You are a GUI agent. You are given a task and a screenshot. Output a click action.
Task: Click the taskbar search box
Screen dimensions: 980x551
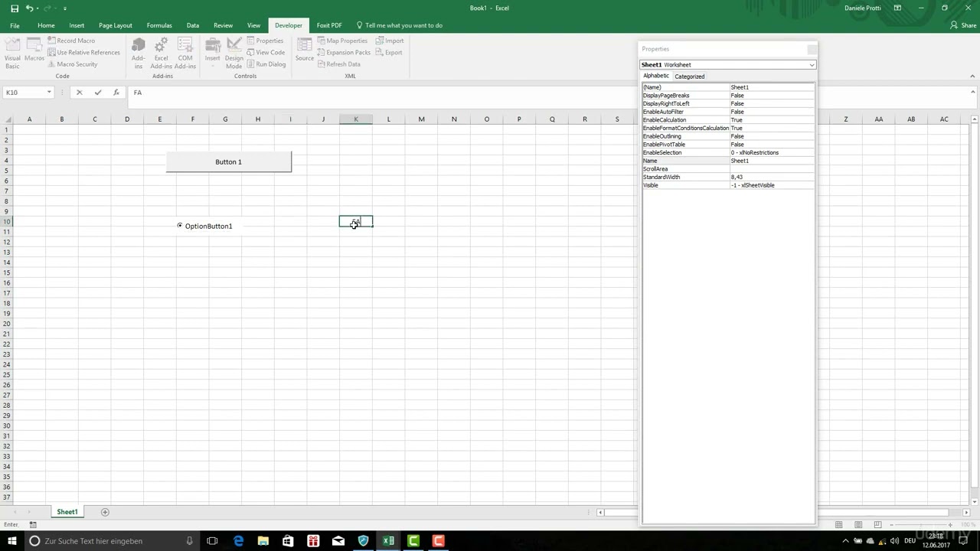pyautogui.click(x=111, y=541)
